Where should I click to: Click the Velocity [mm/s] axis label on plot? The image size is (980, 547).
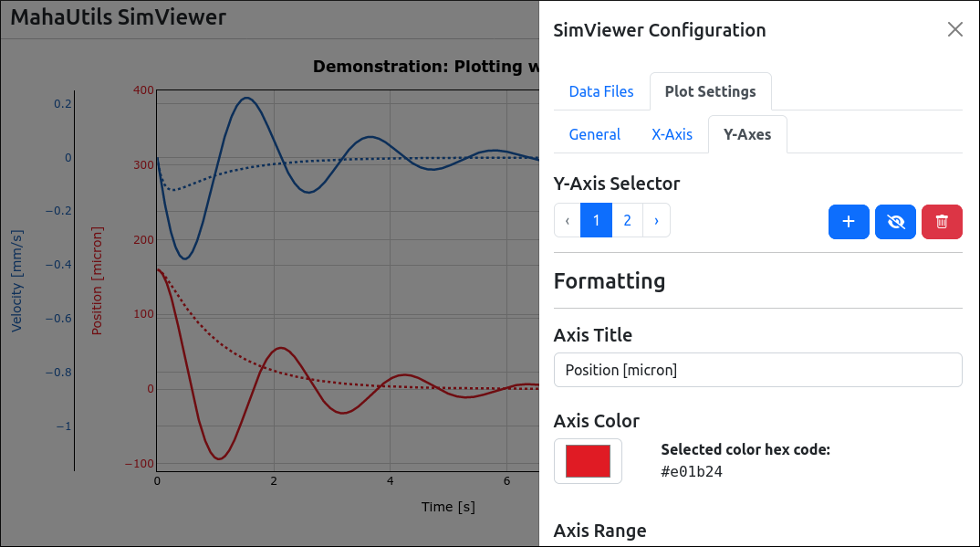tap(16, 280)
